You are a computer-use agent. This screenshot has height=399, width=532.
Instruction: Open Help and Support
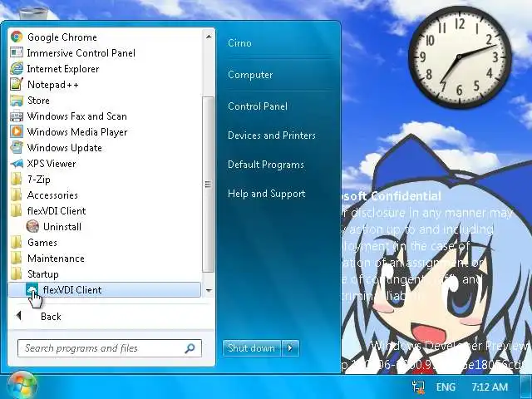(266, 194)
